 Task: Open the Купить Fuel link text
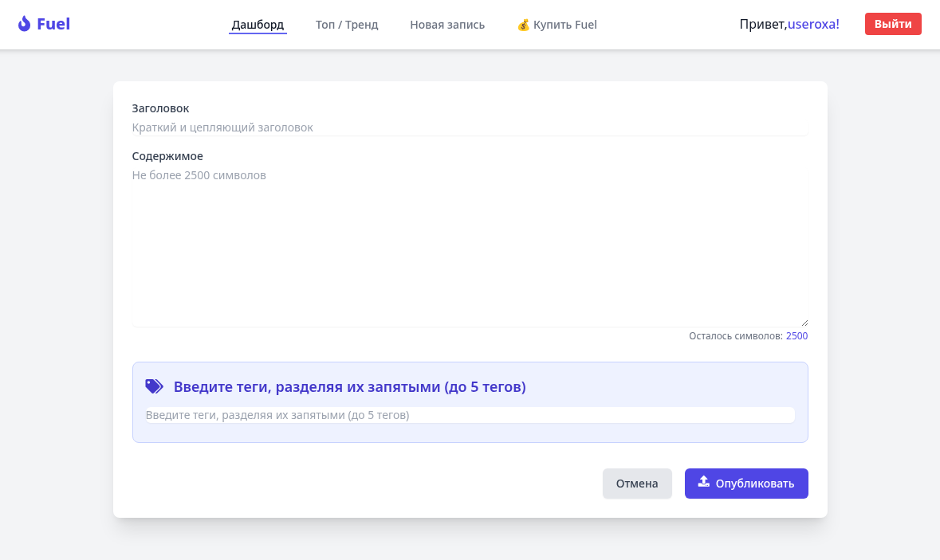pos(565,25)
